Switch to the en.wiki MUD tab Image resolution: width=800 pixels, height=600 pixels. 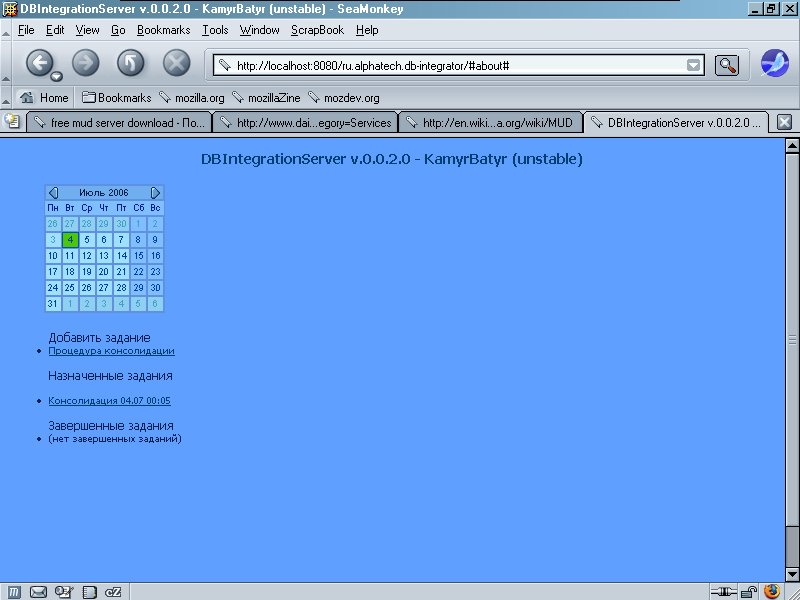[490, 123]
